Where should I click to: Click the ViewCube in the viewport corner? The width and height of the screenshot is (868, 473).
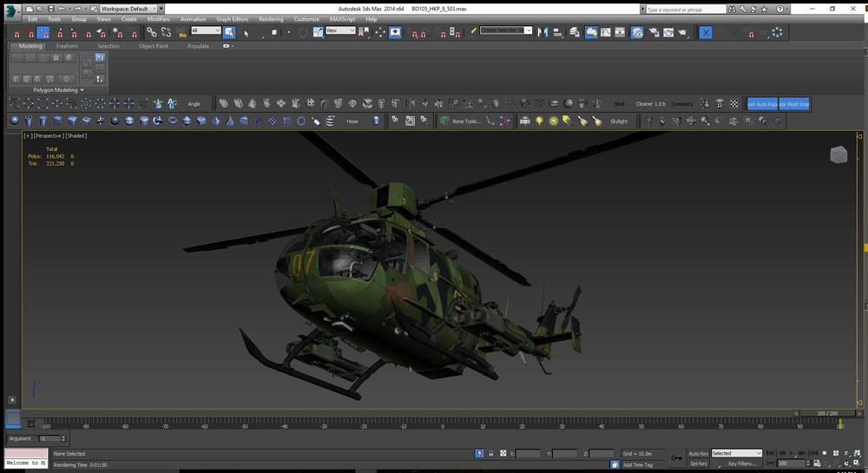[838, 154]
